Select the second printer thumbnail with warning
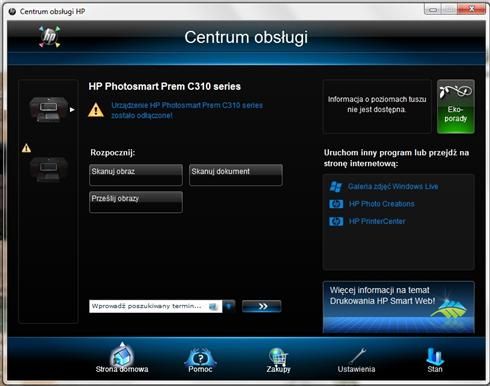Viewport: 490px width, 386px height. point(49,169)
